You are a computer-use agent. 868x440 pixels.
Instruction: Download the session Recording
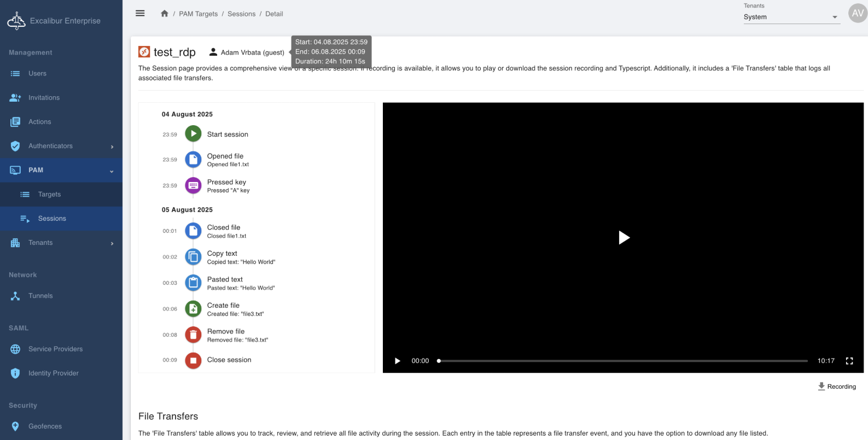[x=837, y=386]
